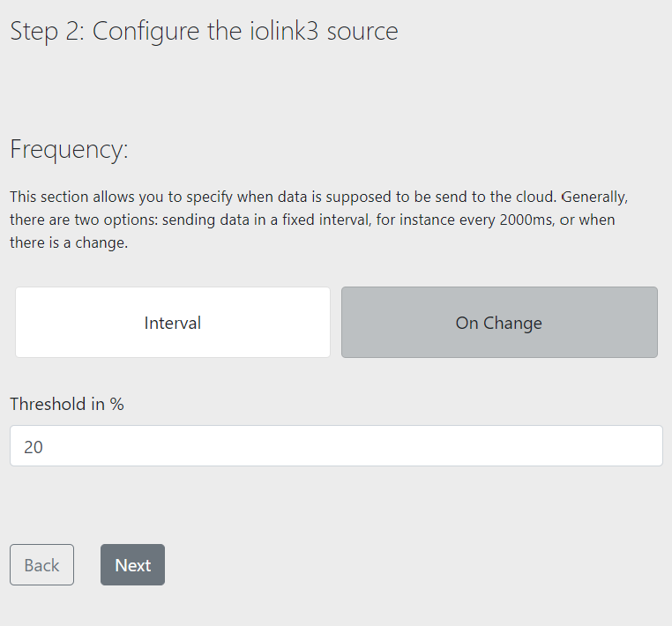672x626 pixels.
Task: Click the word "source" in the title
Action: (362, 32)
